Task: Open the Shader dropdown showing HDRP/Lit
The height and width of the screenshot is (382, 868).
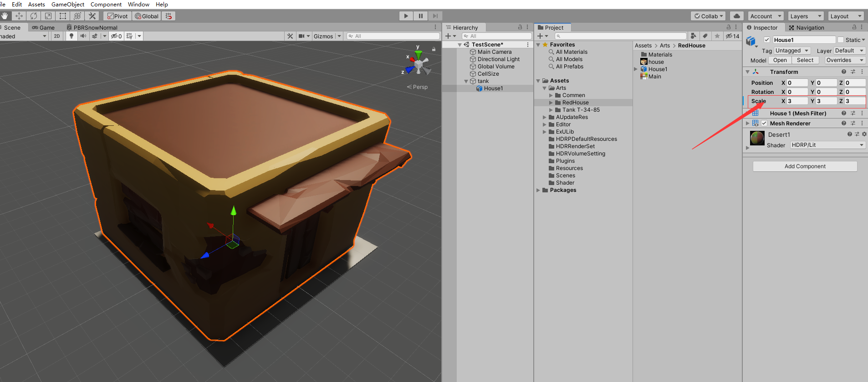Action: click(827, 145)
